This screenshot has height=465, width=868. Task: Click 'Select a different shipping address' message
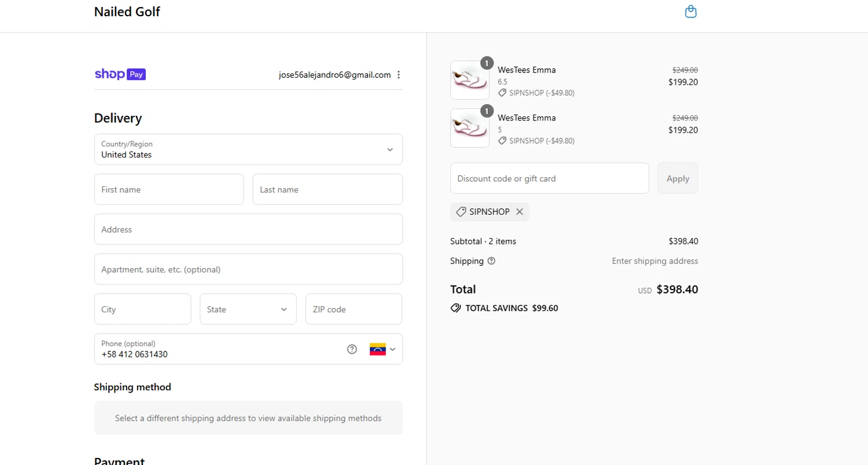tap(248, 418)
